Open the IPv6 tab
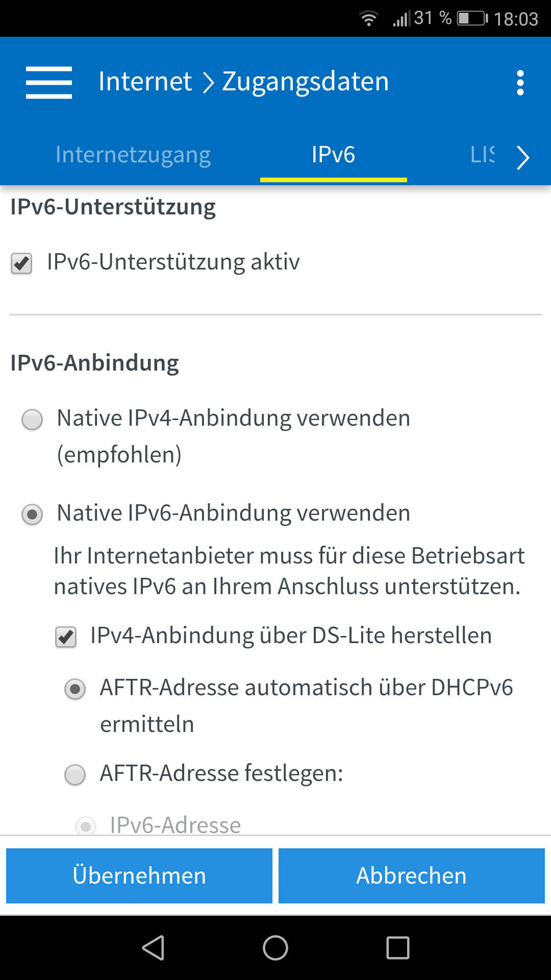The height and width of the screenshot is (980, 551). (333, 156)
